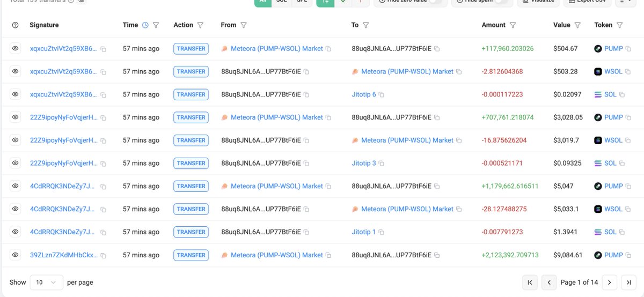Go to the previous page of transfers
The height and width of the screenshot is (297, 644).
click(548, 282)
